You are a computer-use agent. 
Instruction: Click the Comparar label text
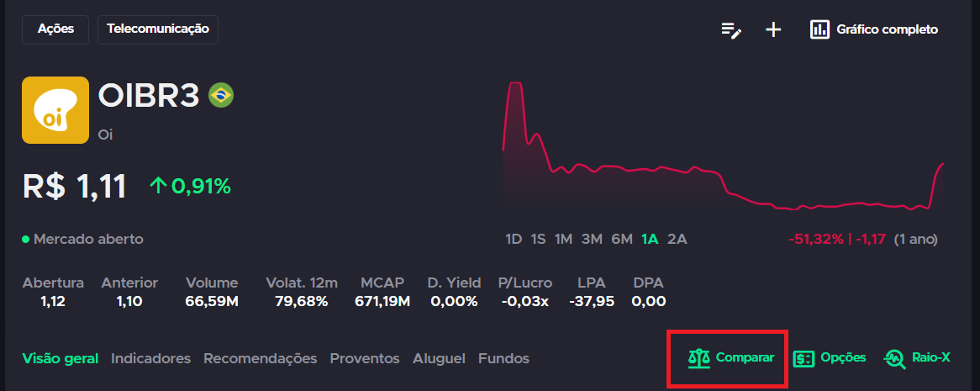745,358
